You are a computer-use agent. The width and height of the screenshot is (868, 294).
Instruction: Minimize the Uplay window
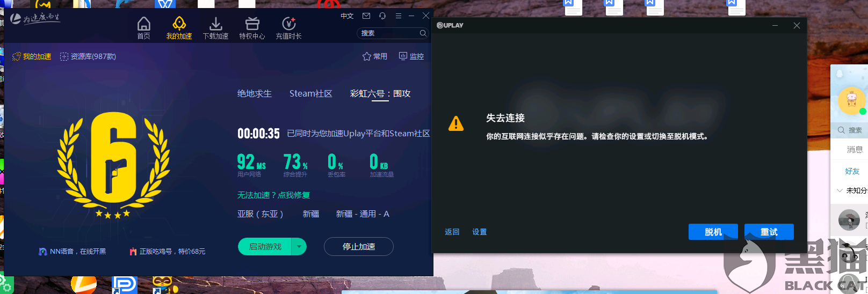(775, 25)
